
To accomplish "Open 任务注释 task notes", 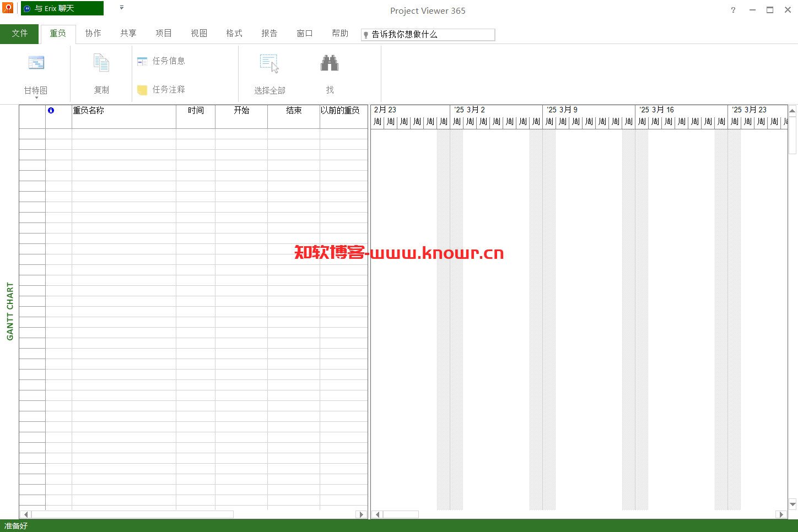I will point(161,89).
